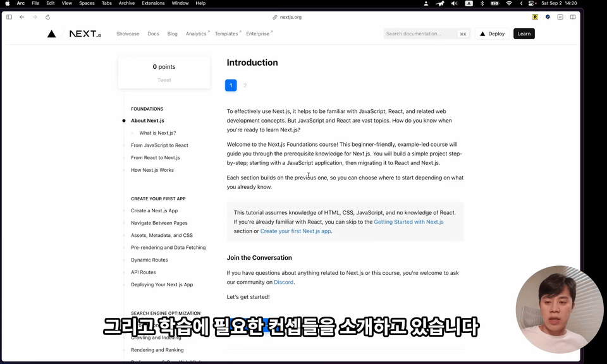Screen dimensions: 607x364
Task: Open Control Center icon
Action: (532, 3)
